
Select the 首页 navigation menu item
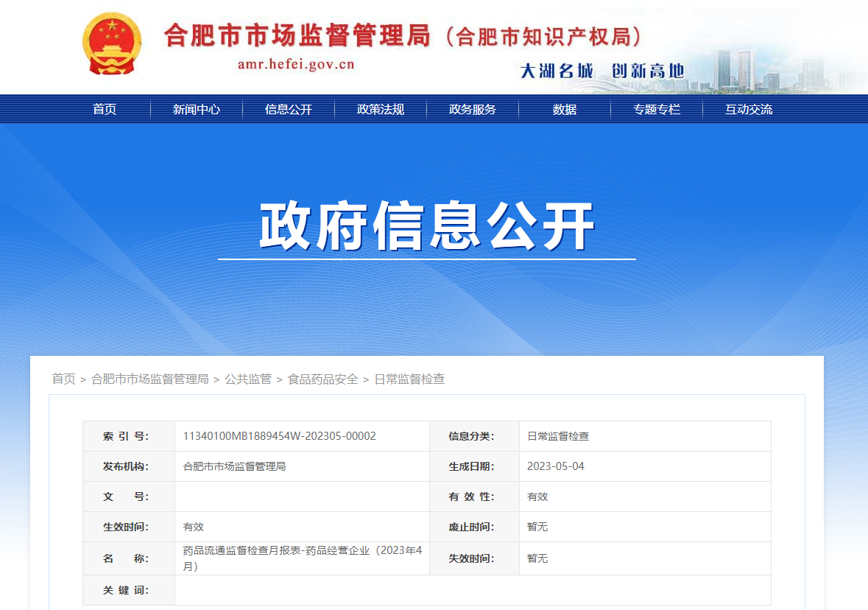pyautogui.click(x=104, y=109)
